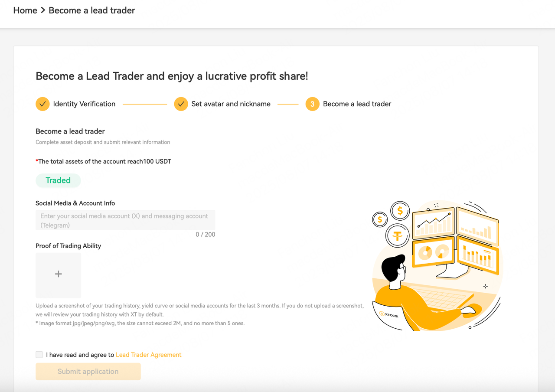This screenshot has width=555, height=392.
Task: Select the Identity Verification step label
Action: (x=84, y=104)
